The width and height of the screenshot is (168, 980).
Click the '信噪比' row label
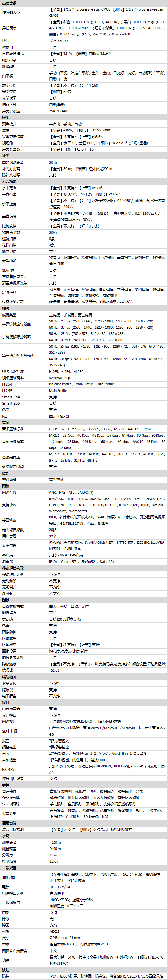pos(7,671)
